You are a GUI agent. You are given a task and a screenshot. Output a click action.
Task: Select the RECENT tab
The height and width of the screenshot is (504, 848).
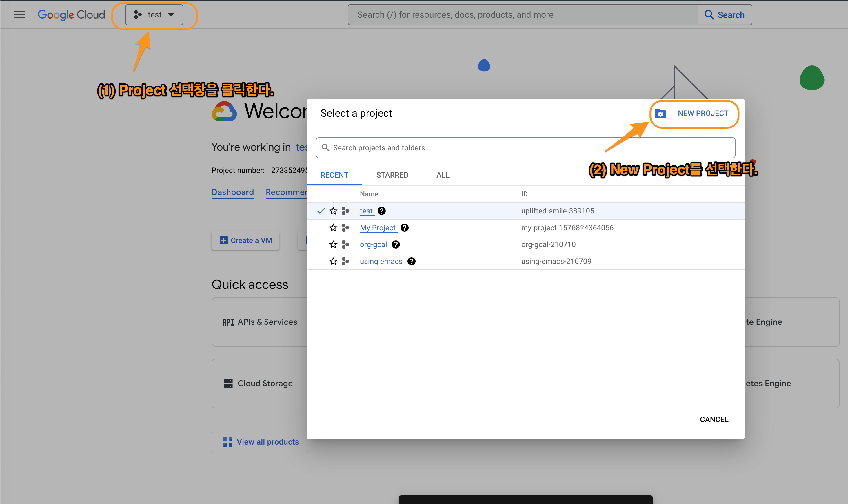pyautogui.click(x=334, y=175)
